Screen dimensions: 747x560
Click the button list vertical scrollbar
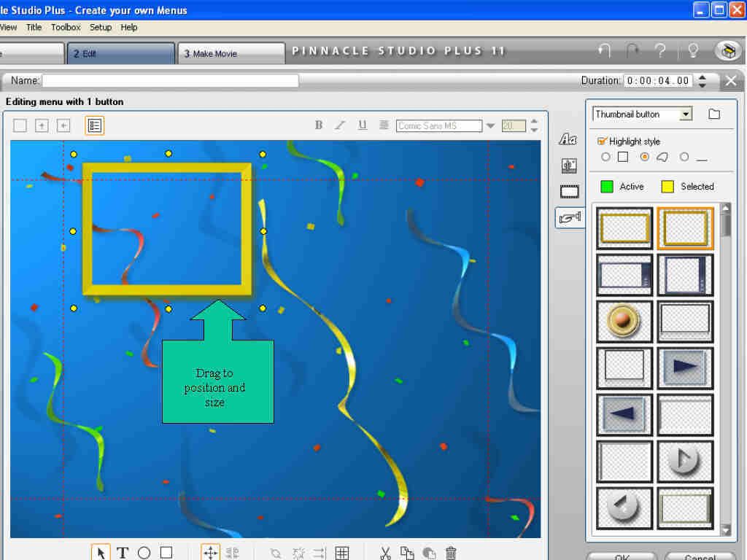pyautogui.click(x=726, y=369)
